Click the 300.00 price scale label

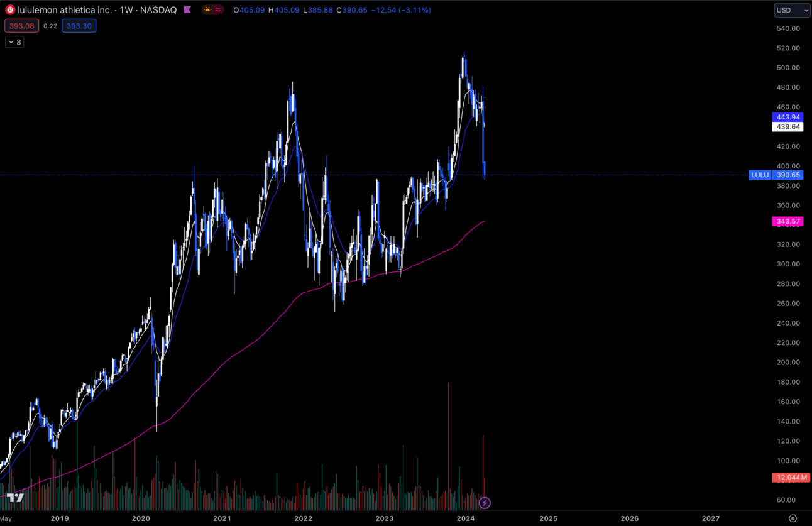[x=788, y=264]
